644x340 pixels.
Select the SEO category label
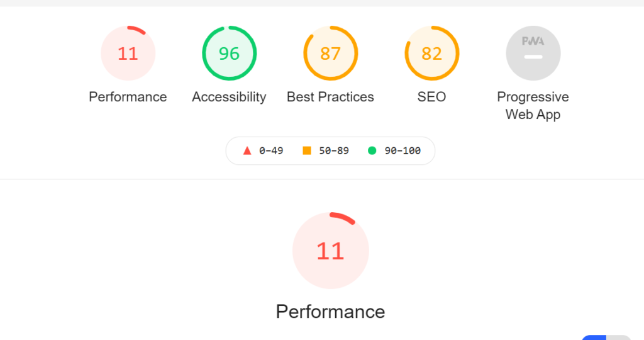pos(431,97)
